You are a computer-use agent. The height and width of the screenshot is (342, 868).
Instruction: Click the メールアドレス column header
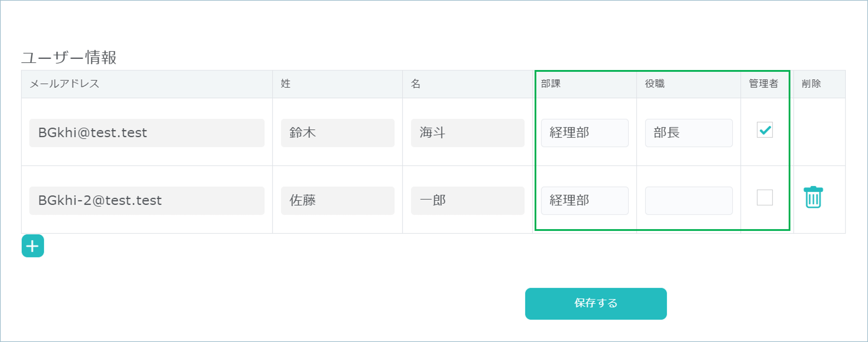point(64,84)
